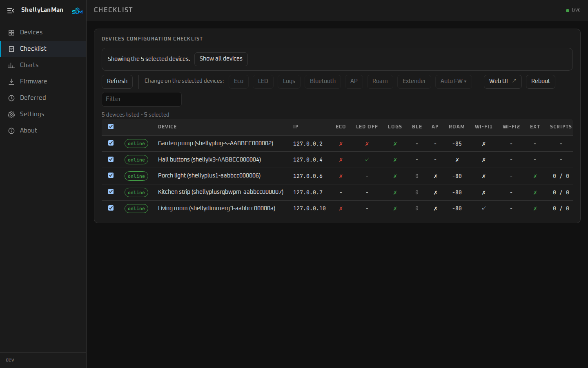The image size is (588, 368).
Task: Click the red Eco cross for Living room
Action: (x=341, y=209)
